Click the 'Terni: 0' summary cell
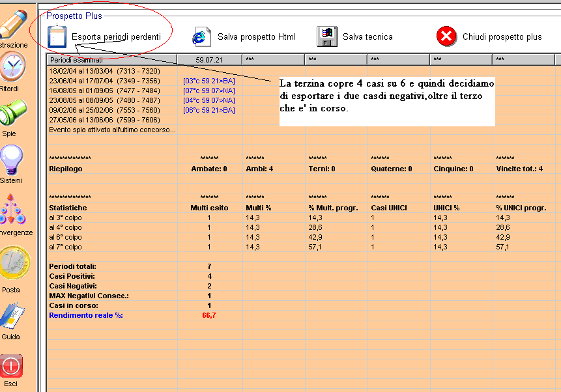This screenshot has width=561, height=392. point(322,169)
